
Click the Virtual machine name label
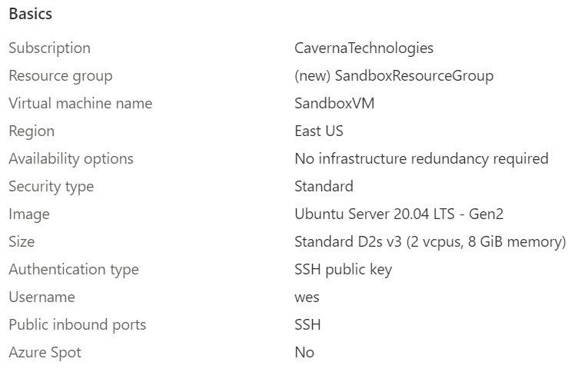[80, 103]
